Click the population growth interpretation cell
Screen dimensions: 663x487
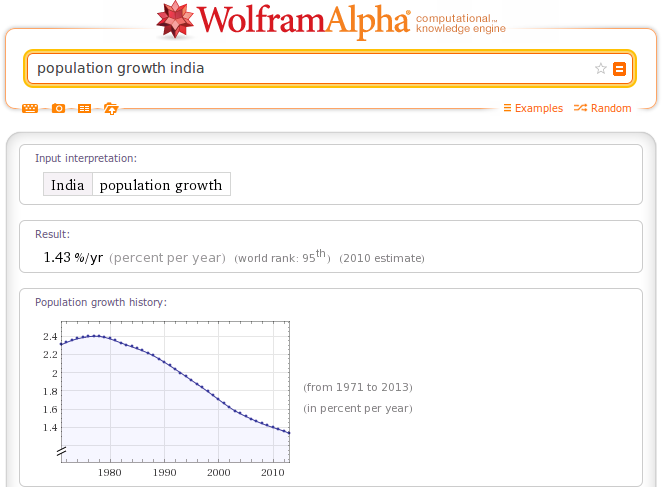click(x=161, y=185)
